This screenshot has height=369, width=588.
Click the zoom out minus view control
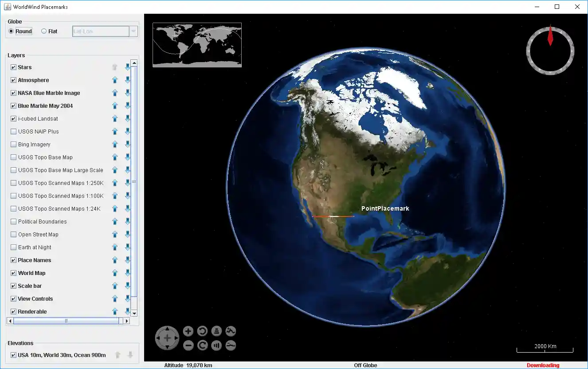click(x=188, y=345)
